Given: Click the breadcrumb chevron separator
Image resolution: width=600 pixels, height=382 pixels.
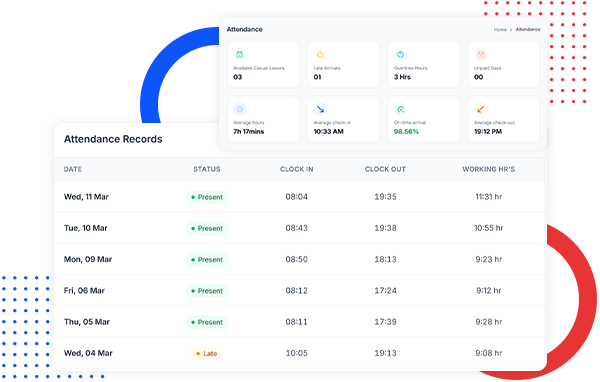Looking at the screenshot, I should coord(511,29).
